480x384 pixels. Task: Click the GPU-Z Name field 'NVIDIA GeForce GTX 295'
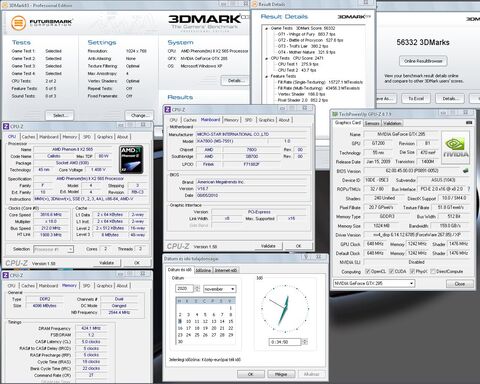(401, 134)
